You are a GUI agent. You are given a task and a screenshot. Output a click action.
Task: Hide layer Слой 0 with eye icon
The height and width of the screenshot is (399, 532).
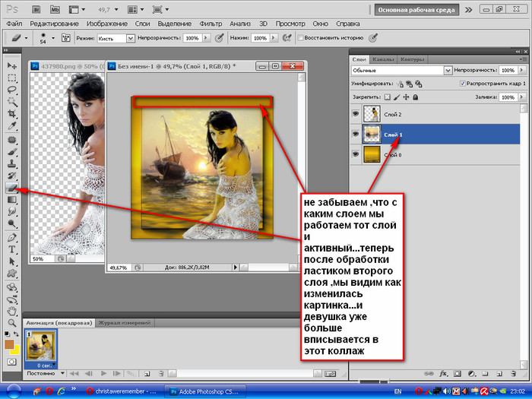tap(355, 154)
